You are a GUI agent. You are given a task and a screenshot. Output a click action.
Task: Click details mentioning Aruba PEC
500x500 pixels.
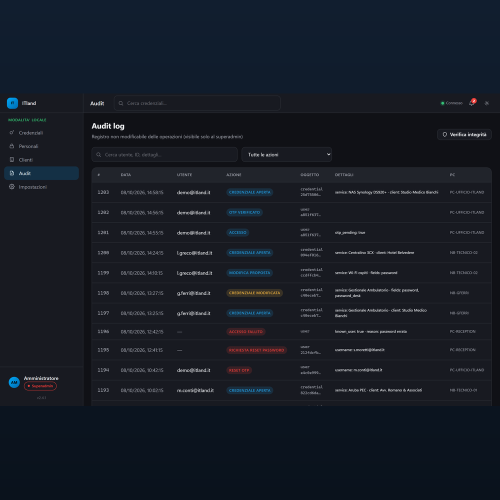[x=378, y=390]
